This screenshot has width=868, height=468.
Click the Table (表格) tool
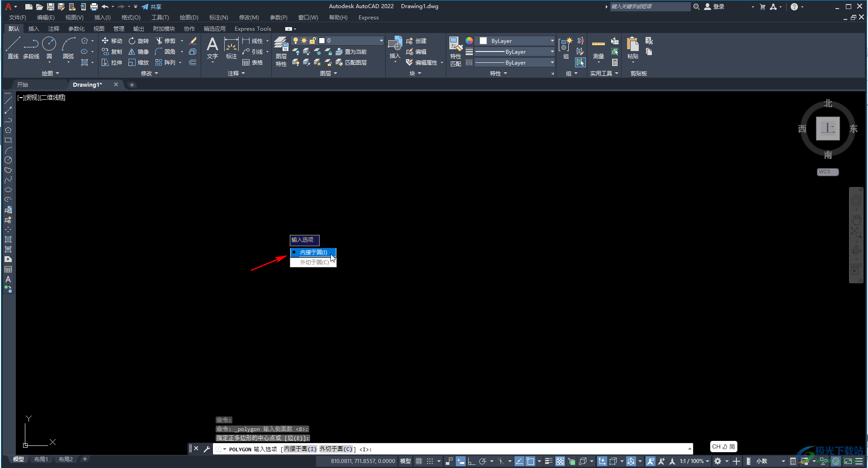[x=252, y=62]
